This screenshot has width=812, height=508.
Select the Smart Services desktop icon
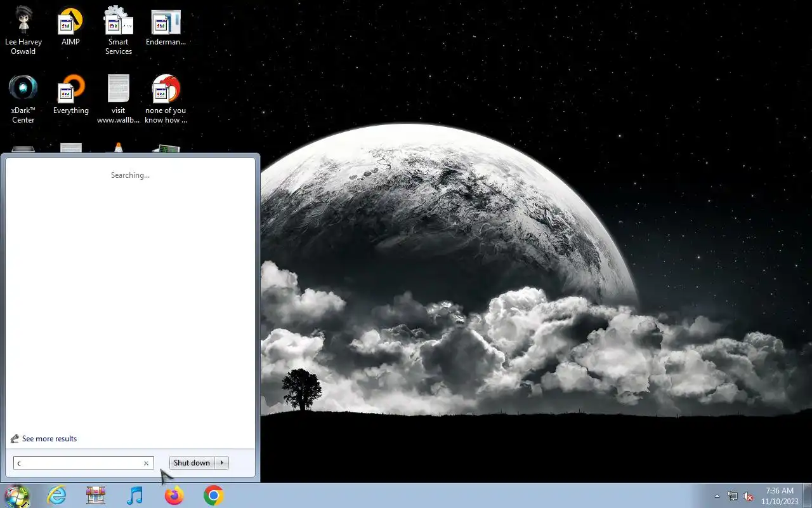118,30
